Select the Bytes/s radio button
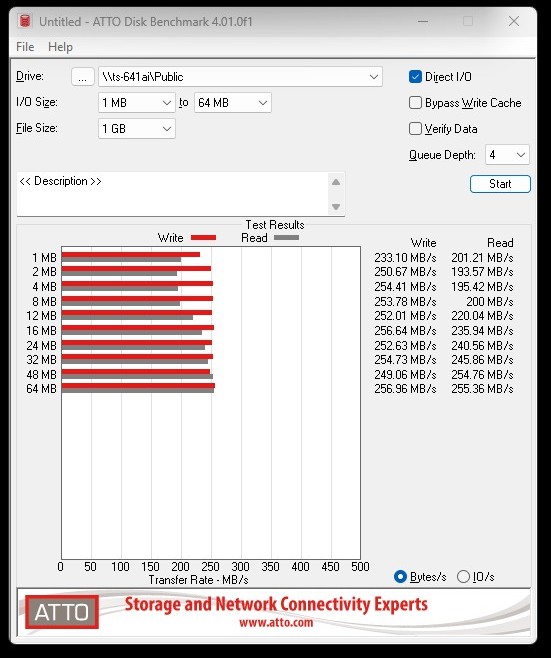The height and width of the screenshot is (658, 551). coord(400,577)
